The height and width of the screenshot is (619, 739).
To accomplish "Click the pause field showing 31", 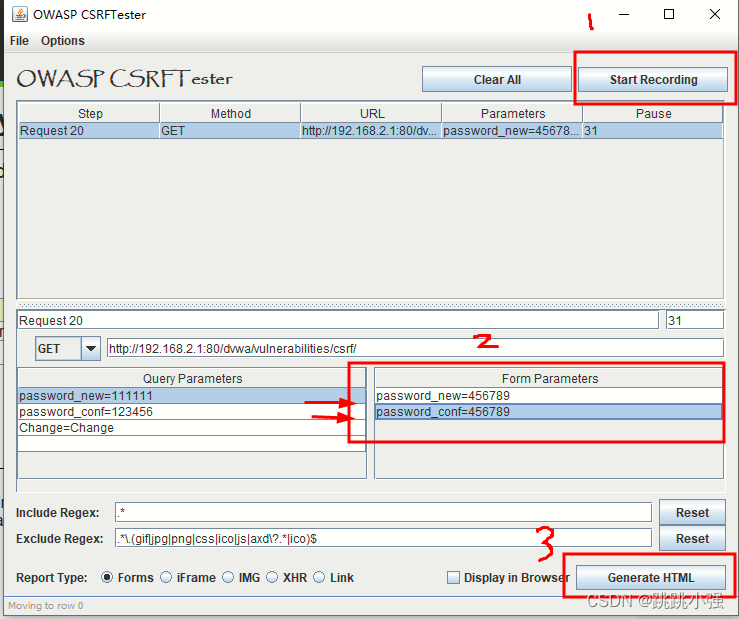I will (695, 321).
